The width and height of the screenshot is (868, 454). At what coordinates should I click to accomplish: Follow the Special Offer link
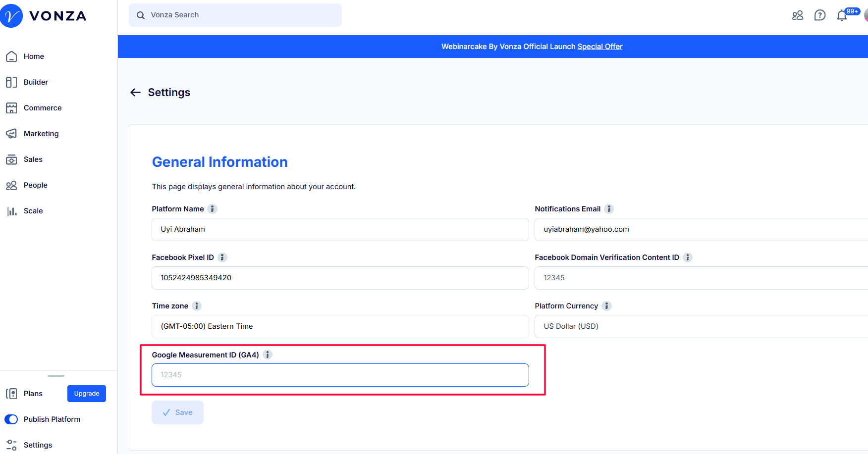[600, 47]
